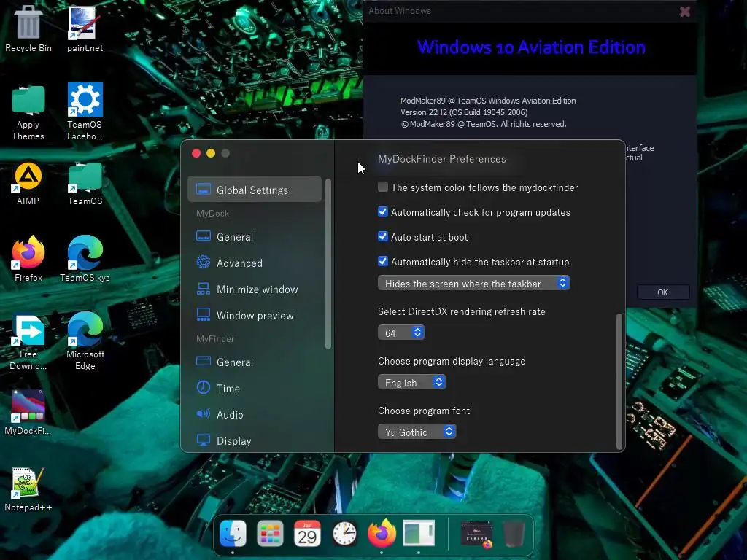Open taskbar hiding screen dropdown
The image size is (747, 560).
[473, 284]
